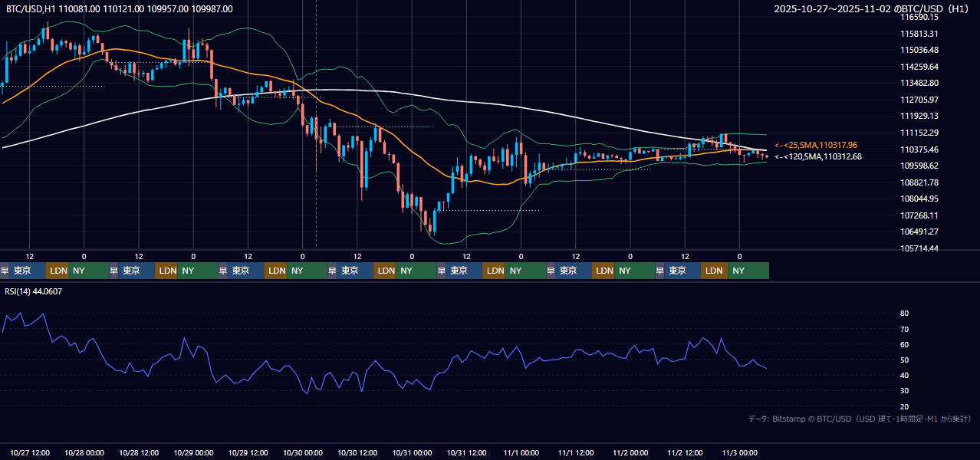Click the 120,SMA,110312.68 label
The image size is (980, 460).
(818, 156)
